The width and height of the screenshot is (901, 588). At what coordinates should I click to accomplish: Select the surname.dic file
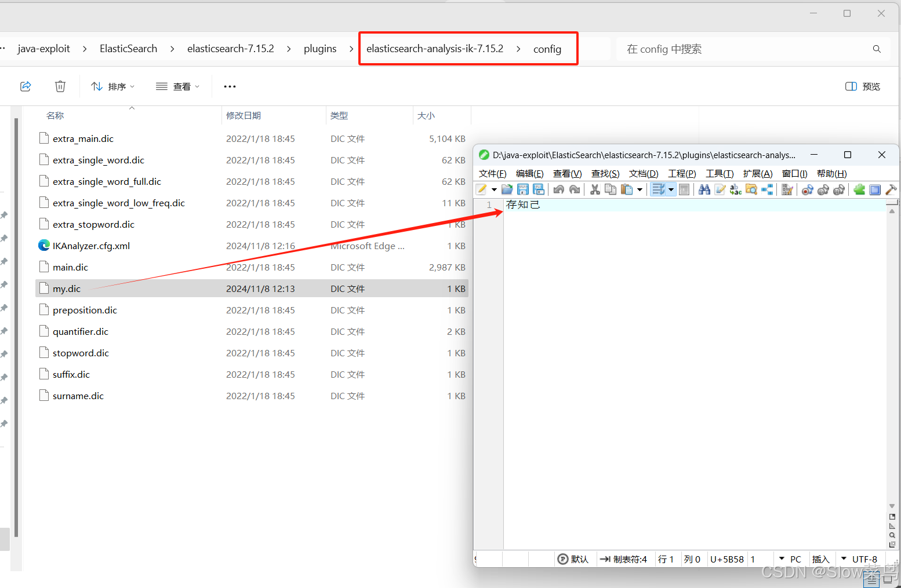click(252, 396)
